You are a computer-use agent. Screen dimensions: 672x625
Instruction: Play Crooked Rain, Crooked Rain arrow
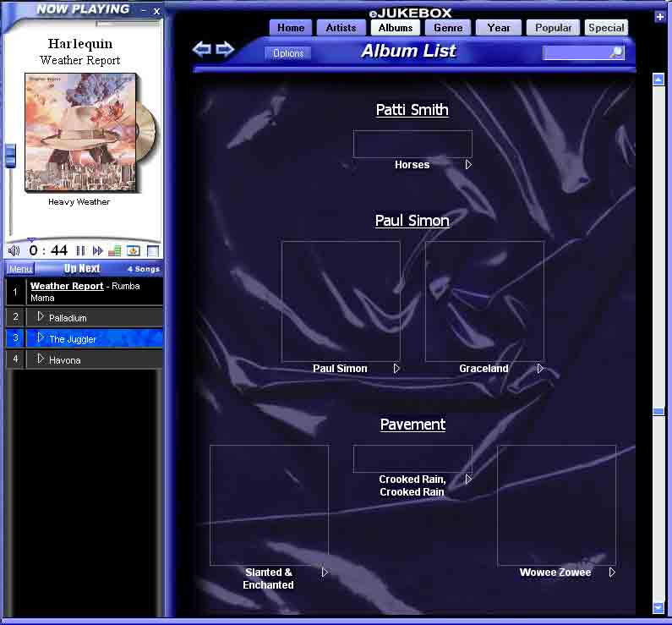coord(468,480)
